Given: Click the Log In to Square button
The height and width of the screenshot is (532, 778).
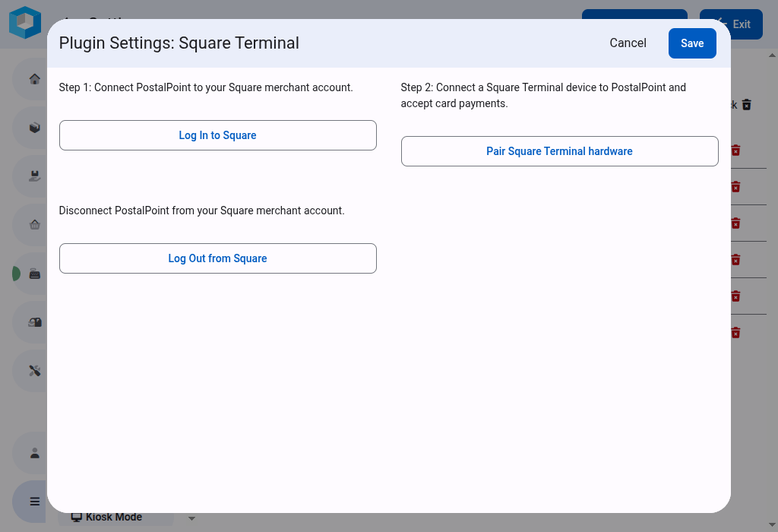Looking at the screenshot, I should pyautogui.click(x=217, y=135).
